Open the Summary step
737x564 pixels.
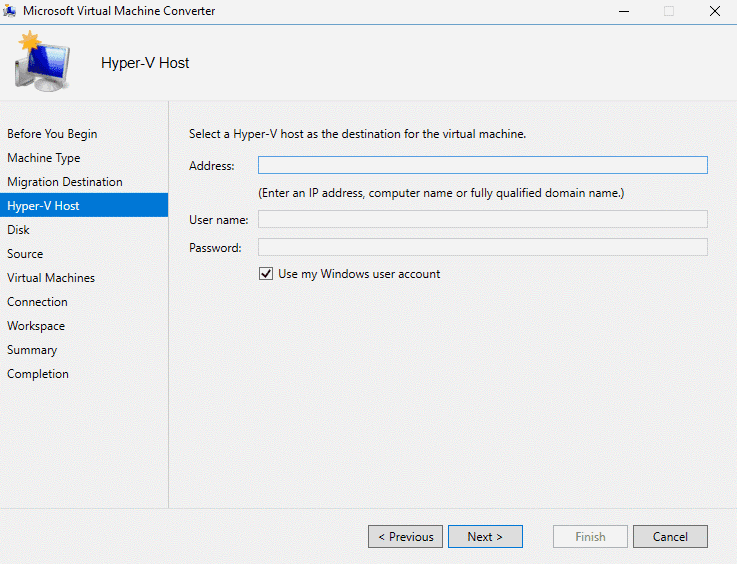(x=32, y=350)
